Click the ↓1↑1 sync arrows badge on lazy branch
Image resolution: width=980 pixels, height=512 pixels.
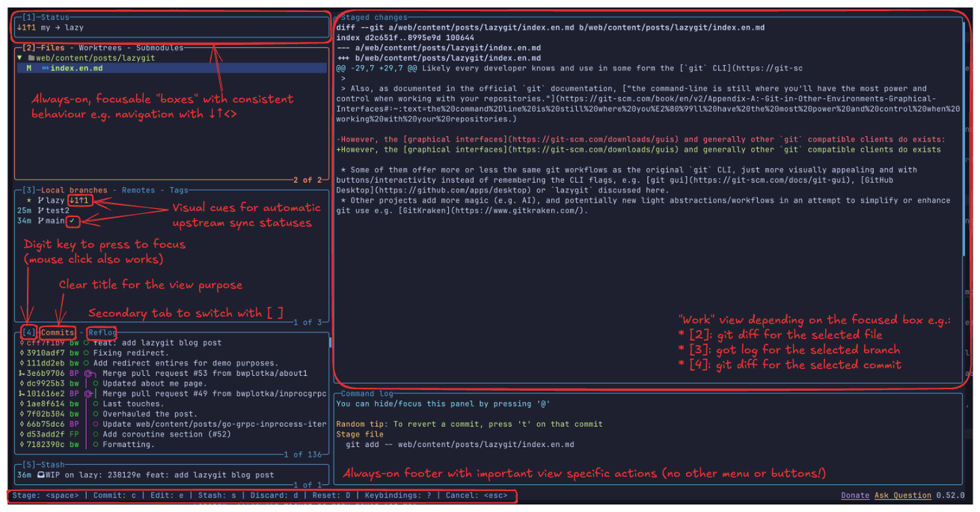coord(80,201)
